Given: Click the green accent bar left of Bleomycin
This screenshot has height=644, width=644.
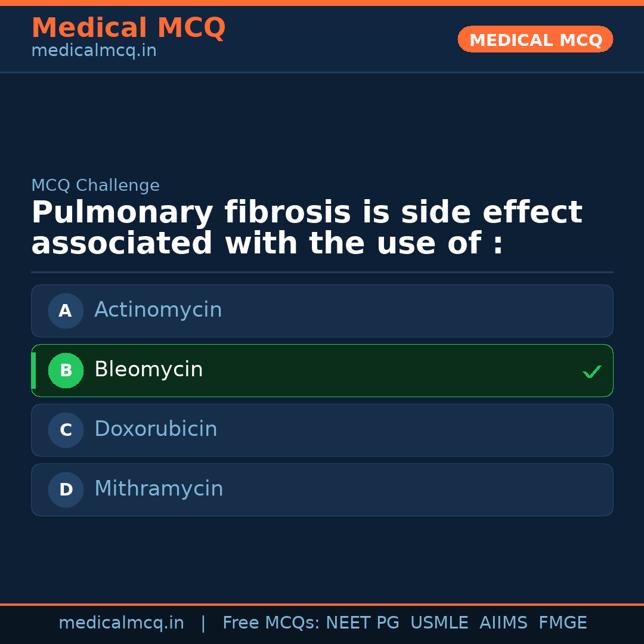Looking at the screenshot, I should point(33,370).
